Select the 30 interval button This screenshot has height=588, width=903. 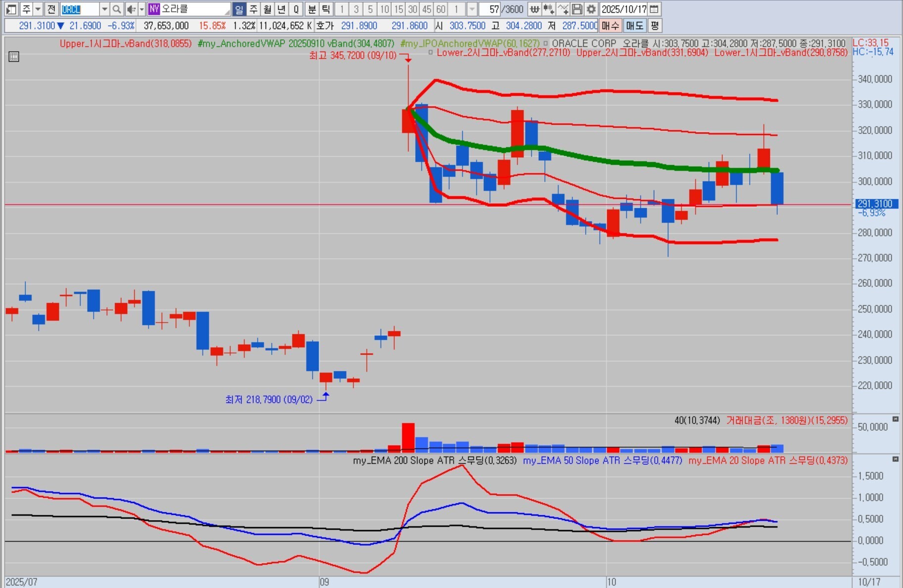tap(413, 9)
